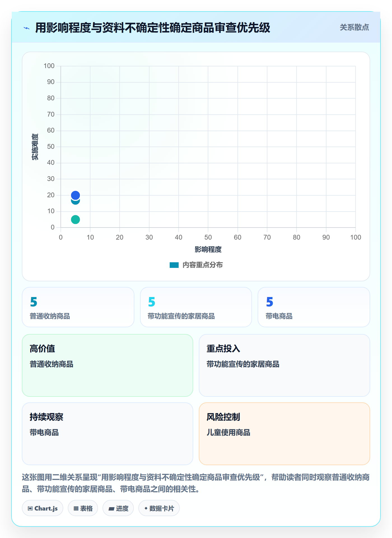Image resolution: width=392 pixels, height=538 pixels.
Task: Click the 数据卡片 chip diamond icon
Action: coord(146,508)
